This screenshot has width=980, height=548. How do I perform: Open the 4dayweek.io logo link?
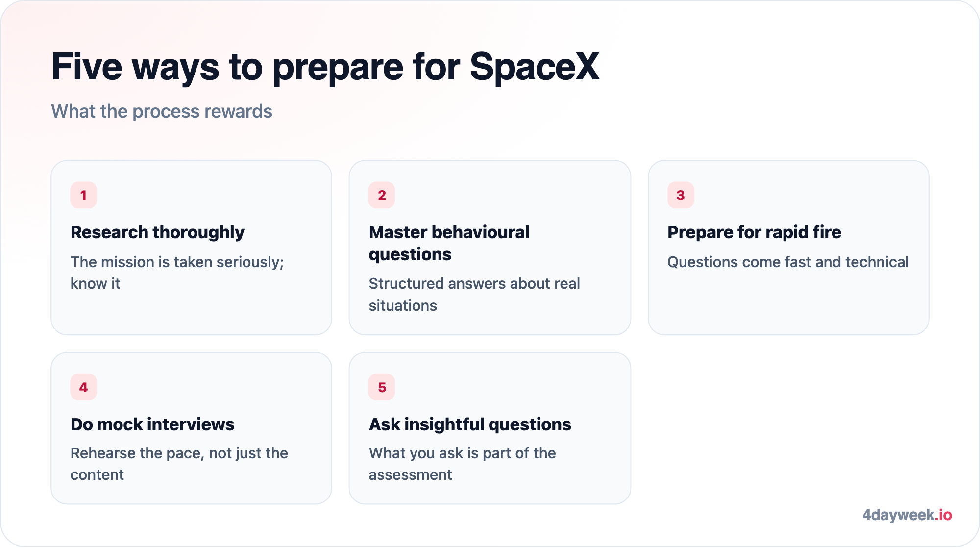point(907,515)
